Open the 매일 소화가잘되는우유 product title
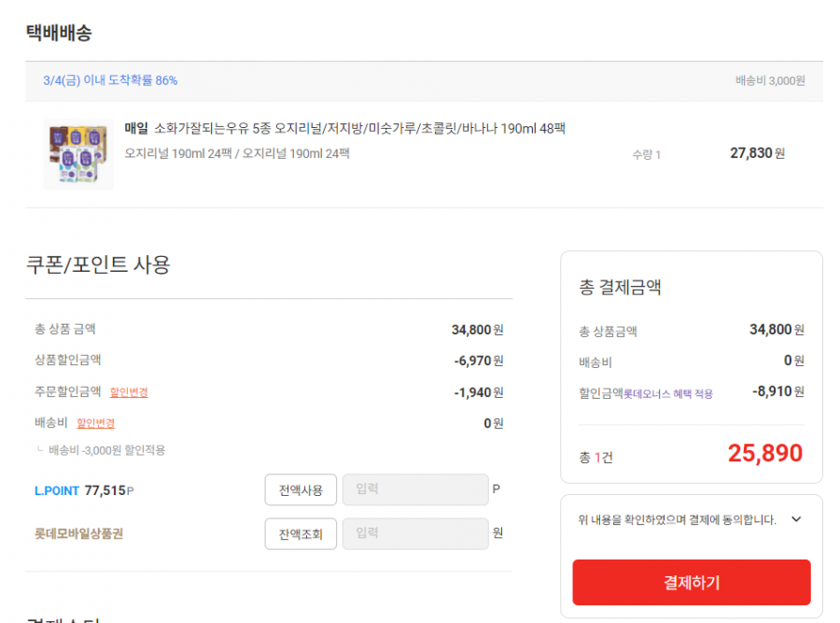840x623 pixels. point(344,128)
